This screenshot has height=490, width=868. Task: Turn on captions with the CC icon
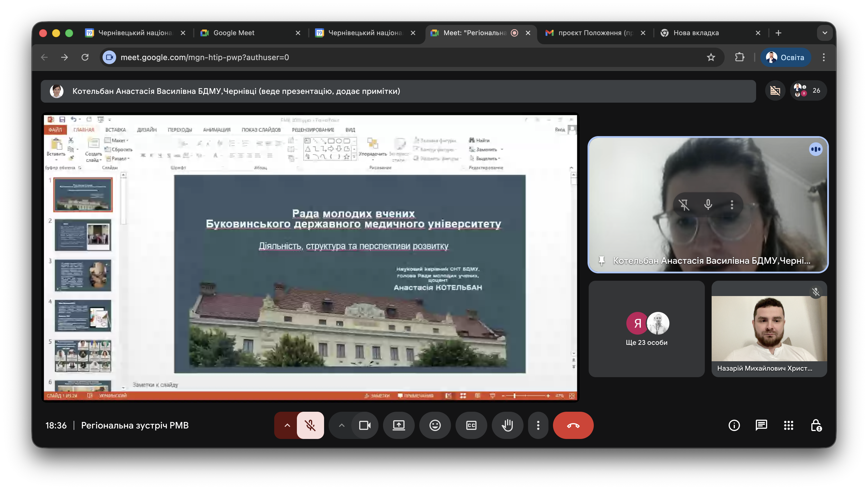(471, 425)
